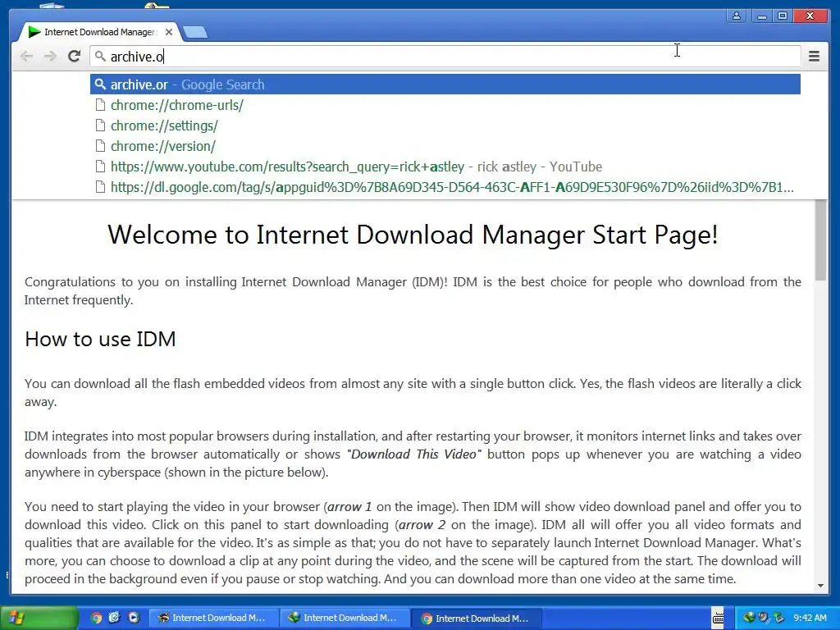
Task: Select the Internet Download Manager tab
Action: [99, 32]
